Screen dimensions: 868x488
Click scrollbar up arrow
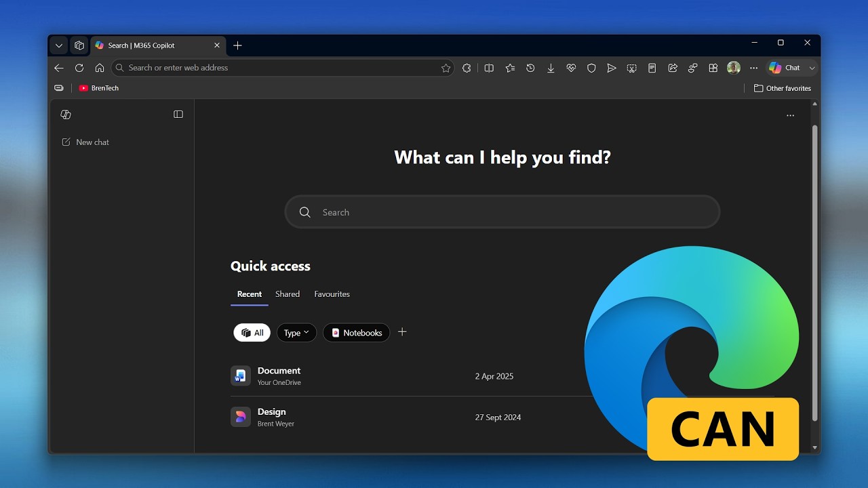coord(815,104)
